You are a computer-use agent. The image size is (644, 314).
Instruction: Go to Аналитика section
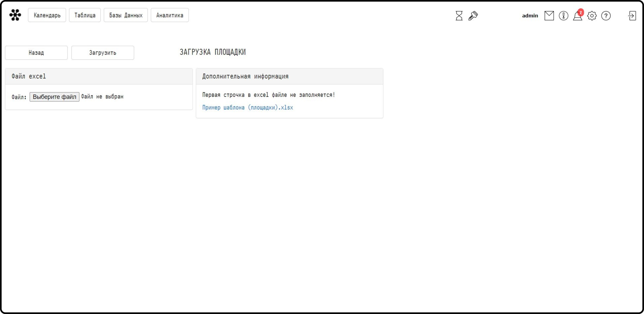pos(170,15)
